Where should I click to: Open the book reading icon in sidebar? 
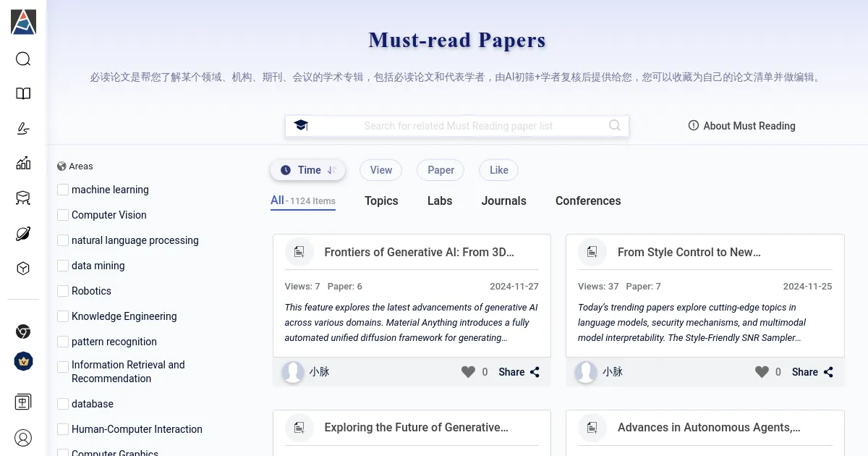coord(23,93)
